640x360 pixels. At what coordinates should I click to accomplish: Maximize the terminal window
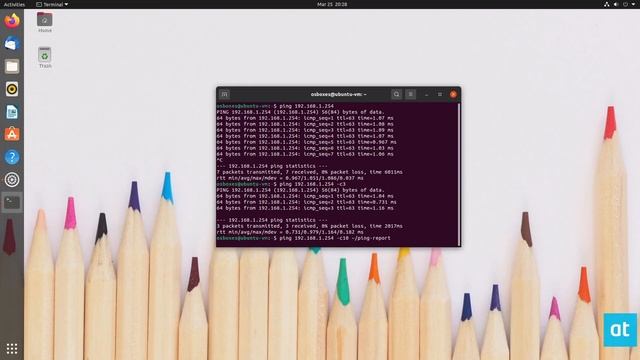(440, 94)
